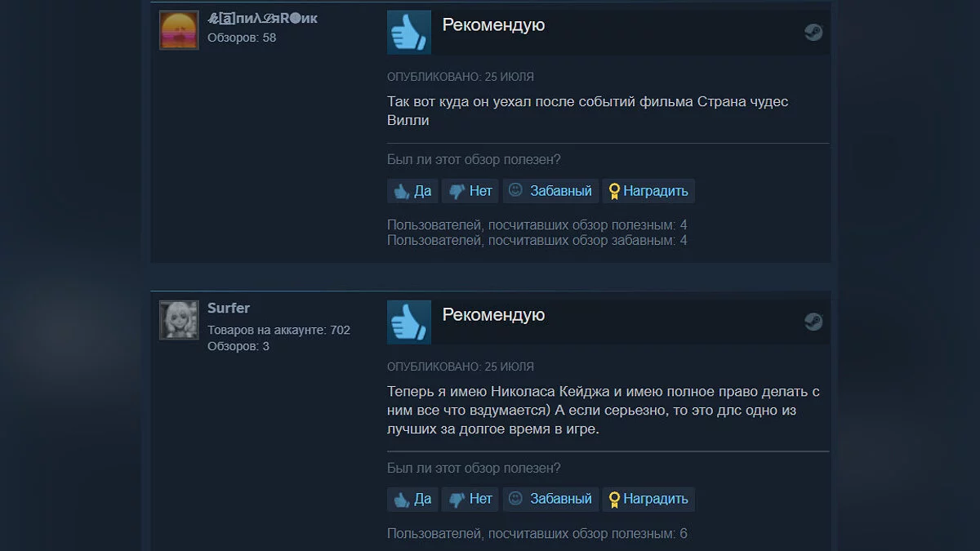The height and width of the screenshot is (551, 980).
Task: Click Наградить on the first review
Action: [648, 191]
